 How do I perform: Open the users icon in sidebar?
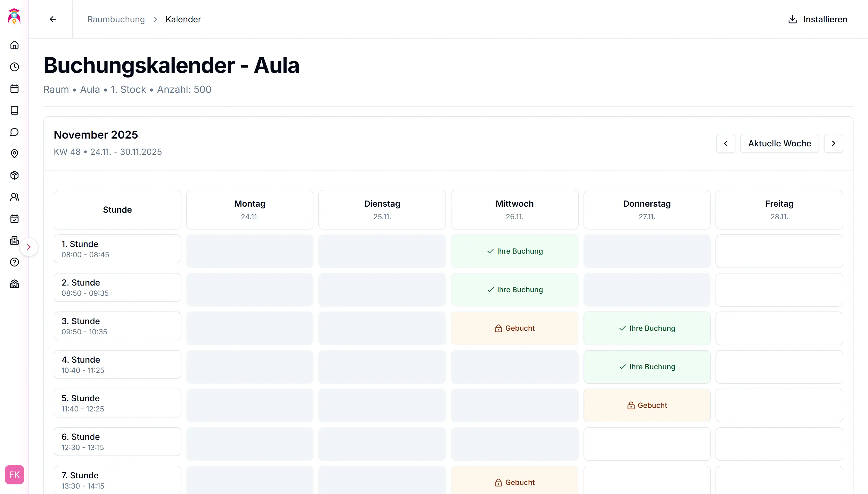coord(14,197)
